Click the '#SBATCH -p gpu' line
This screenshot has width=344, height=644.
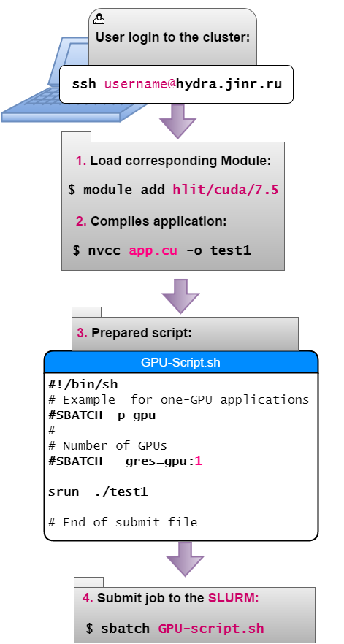click(102, 415)
